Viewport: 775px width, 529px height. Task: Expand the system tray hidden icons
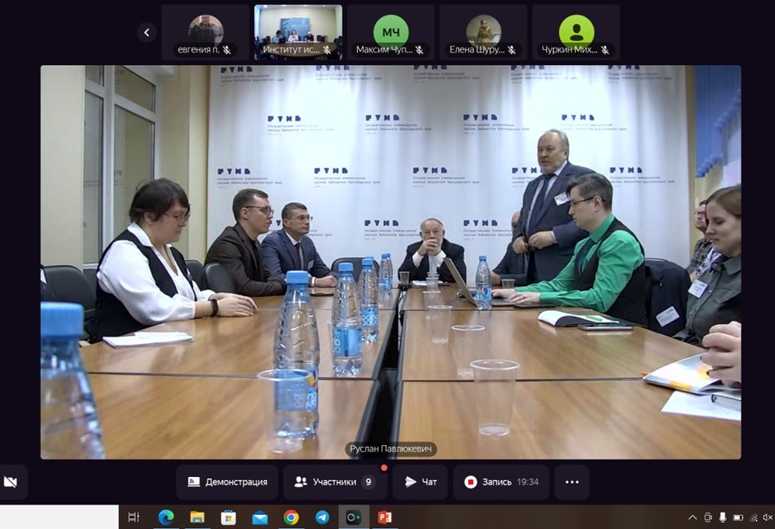(693, 517)
